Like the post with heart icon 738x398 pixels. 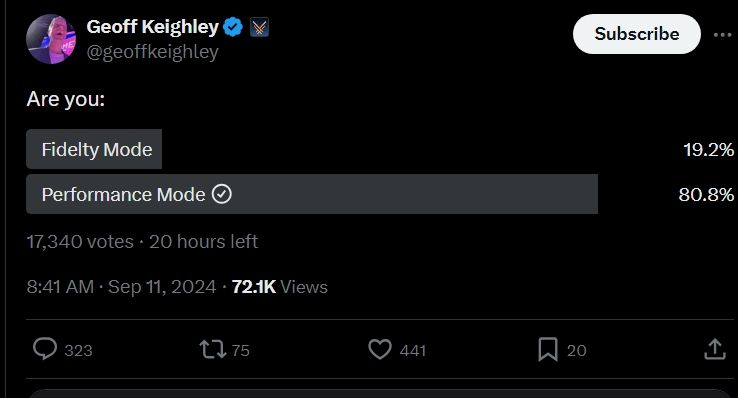(380, 350)
